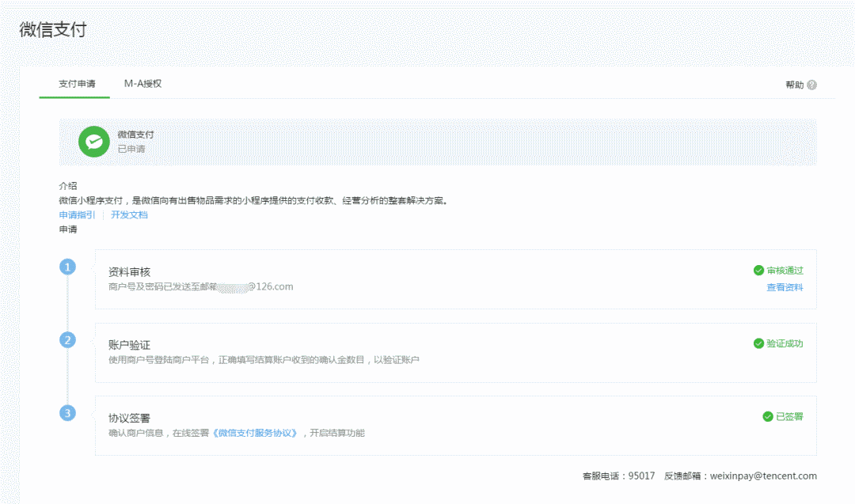Click the customer service phone 95017
The width and height of the screenshot is (855, 504).
(641, 476)
